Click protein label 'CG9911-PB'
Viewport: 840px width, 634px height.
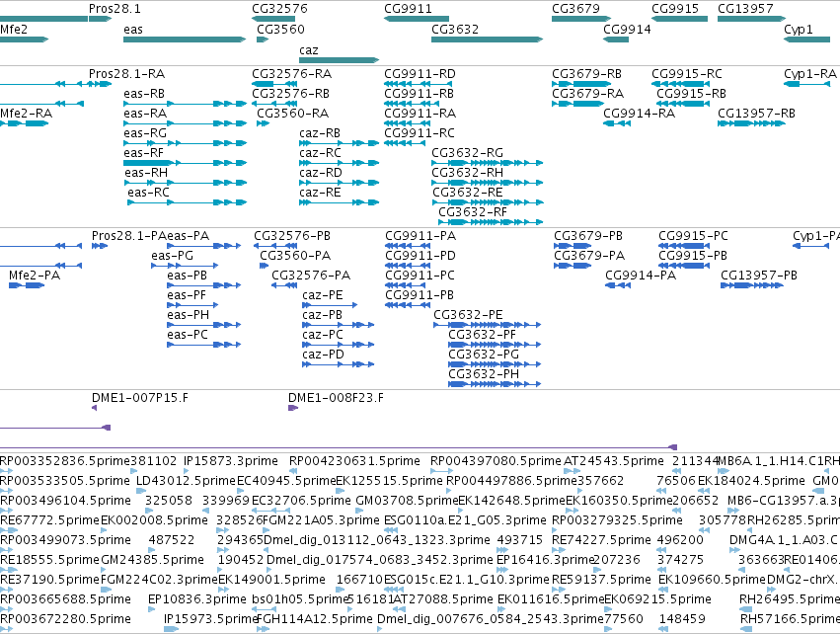click(420, 295)
